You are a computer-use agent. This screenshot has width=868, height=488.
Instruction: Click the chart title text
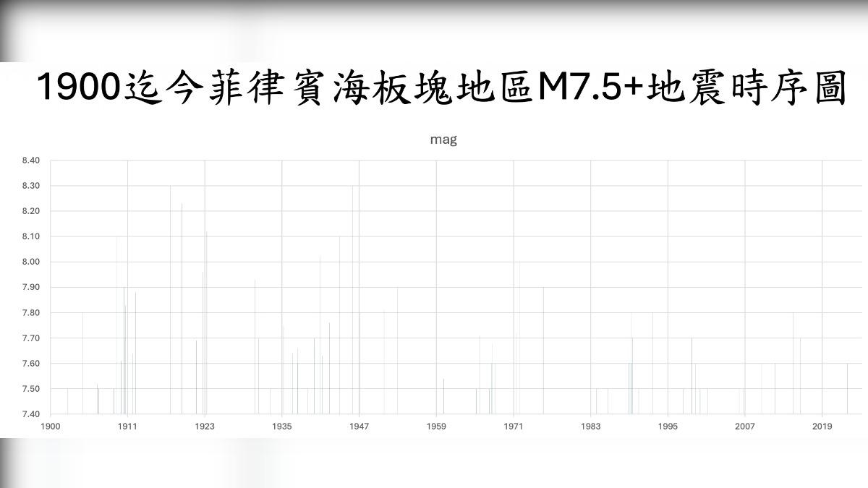point(445,88)
